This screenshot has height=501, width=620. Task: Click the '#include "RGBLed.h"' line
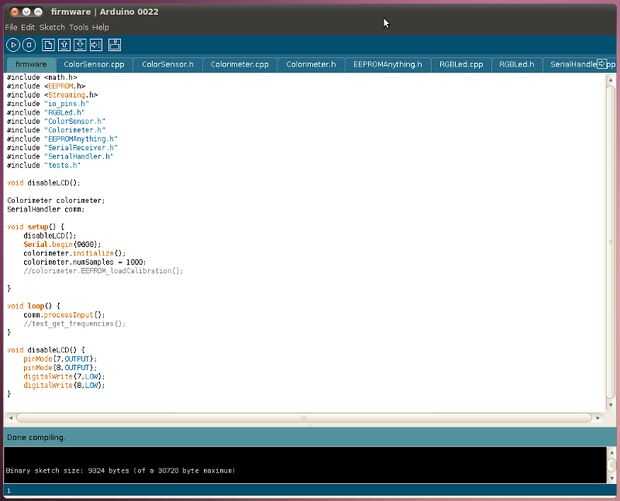click(46, 112)
